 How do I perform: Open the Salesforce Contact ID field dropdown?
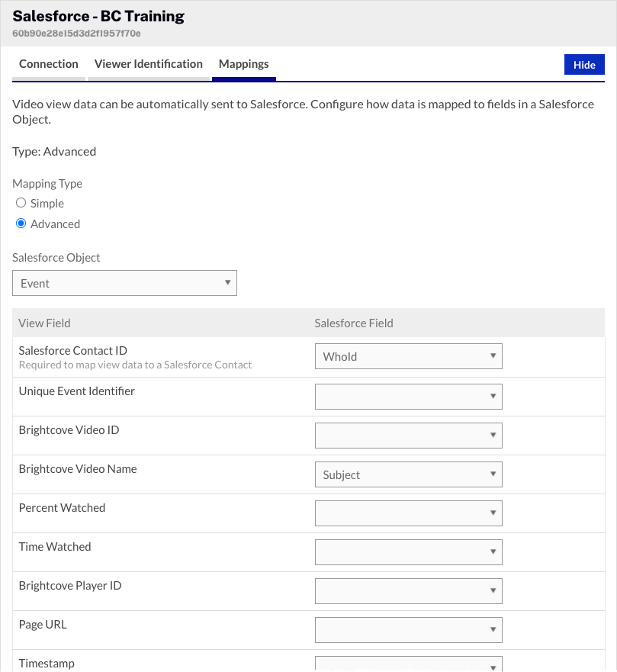point(408,356)
